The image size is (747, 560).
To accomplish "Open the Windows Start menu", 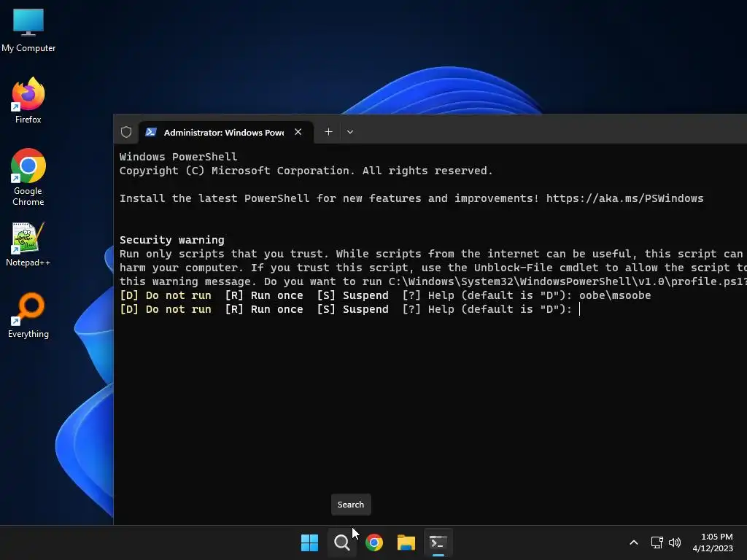I will tap(309, 542).
